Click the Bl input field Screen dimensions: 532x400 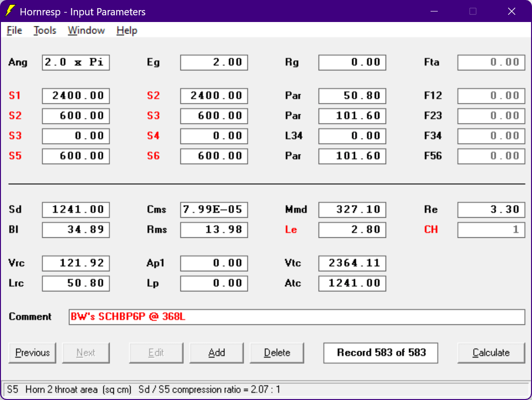pyautogui.click(x=76, y=230)
